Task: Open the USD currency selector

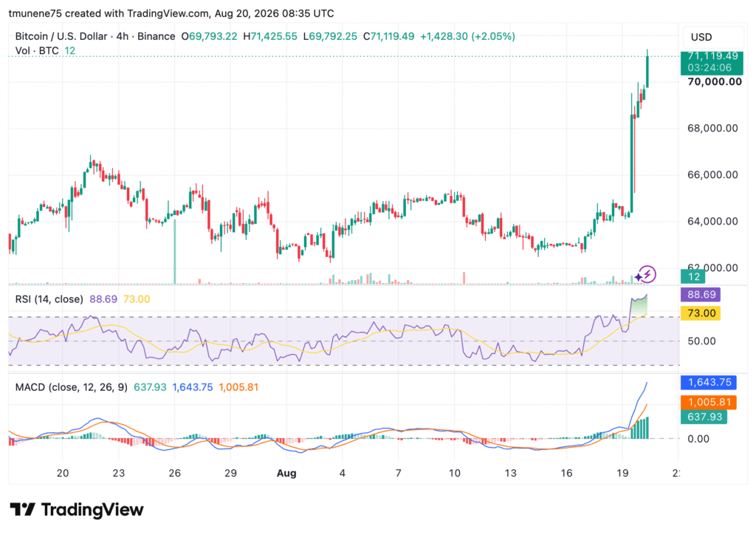Action: pyautogui.click(x=712, y=37)
